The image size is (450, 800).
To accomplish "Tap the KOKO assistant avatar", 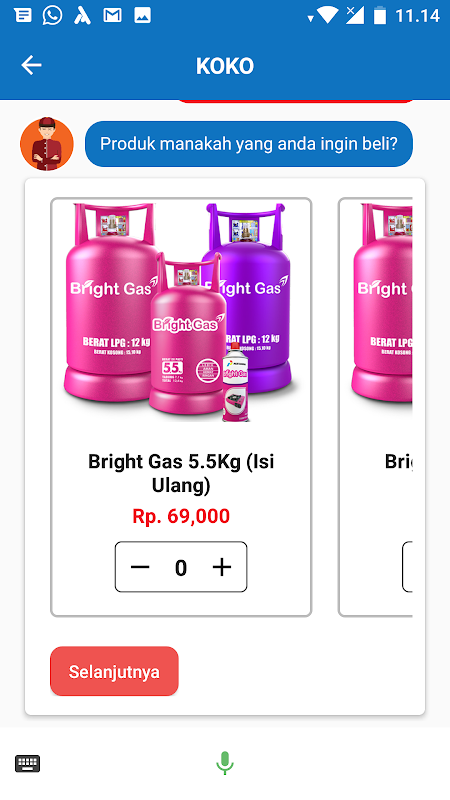I will point(46,144).
